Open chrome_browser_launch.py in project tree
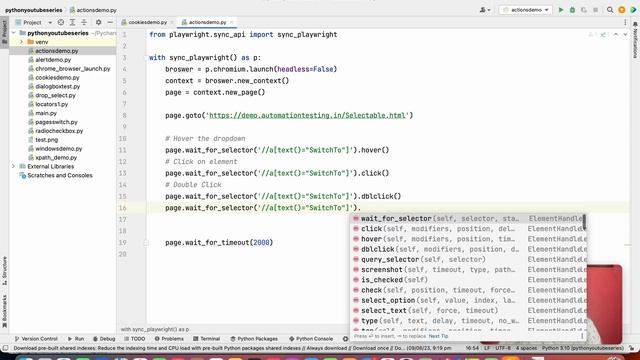 (72, 69)
